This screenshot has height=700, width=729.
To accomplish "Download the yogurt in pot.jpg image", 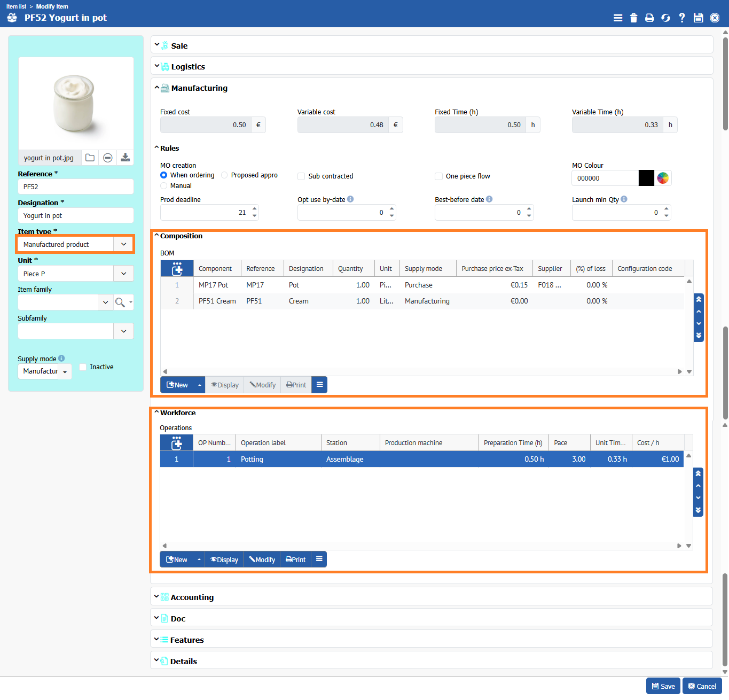I will [125, 158].
